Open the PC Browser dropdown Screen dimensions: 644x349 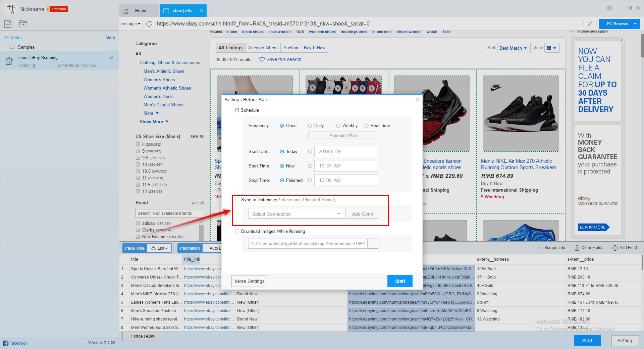619,23
